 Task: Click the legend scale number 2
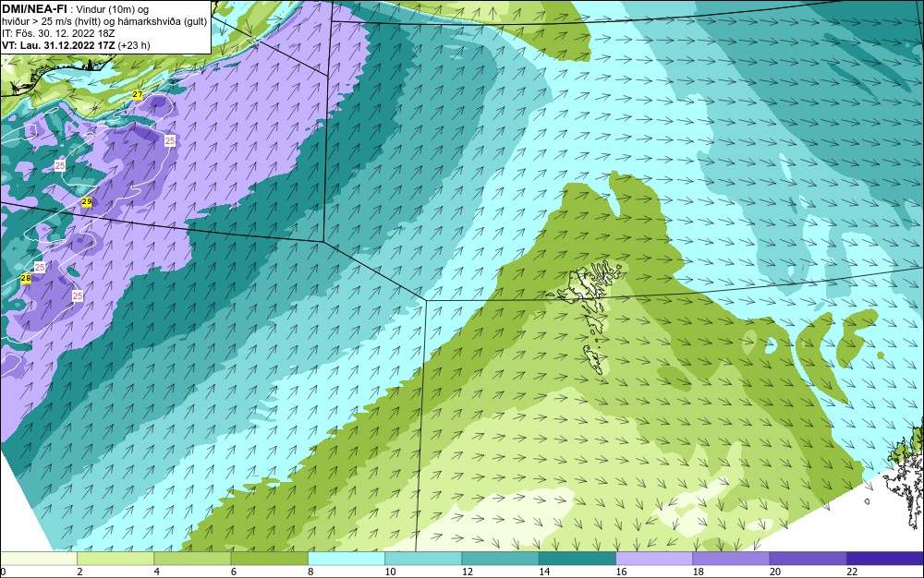click(x=79, y=572)
